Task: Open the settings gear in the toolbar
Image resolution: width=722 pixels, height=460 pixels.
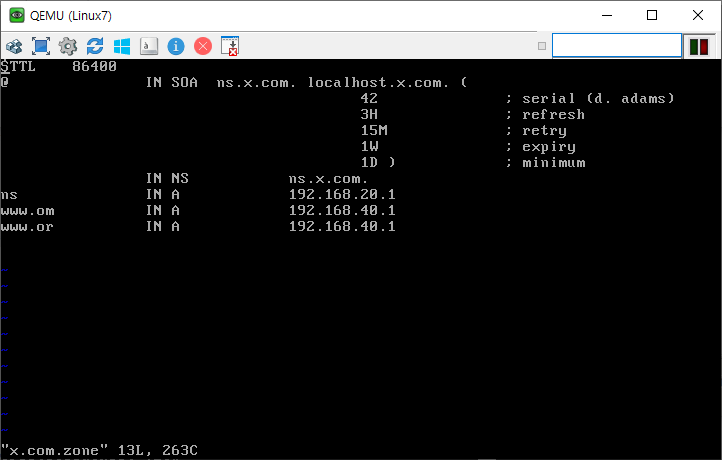Action: [x=68, y=46]
